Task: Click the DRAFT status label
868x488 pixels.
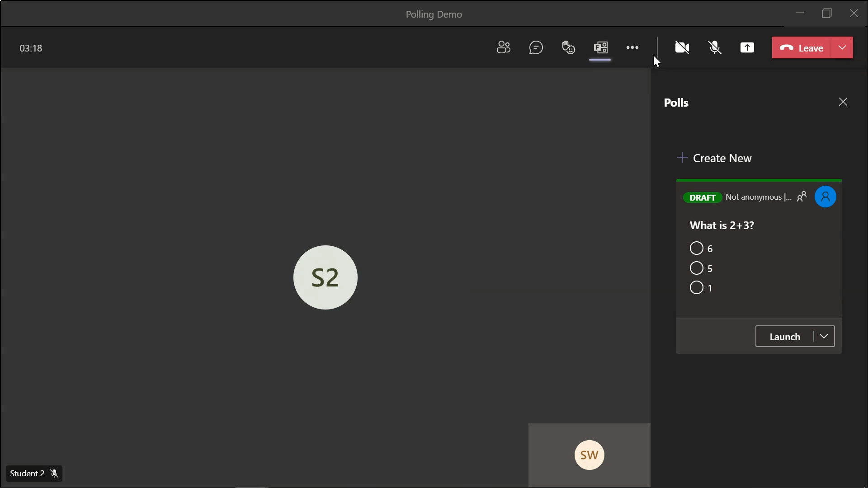Action: (x=702, y=197)
